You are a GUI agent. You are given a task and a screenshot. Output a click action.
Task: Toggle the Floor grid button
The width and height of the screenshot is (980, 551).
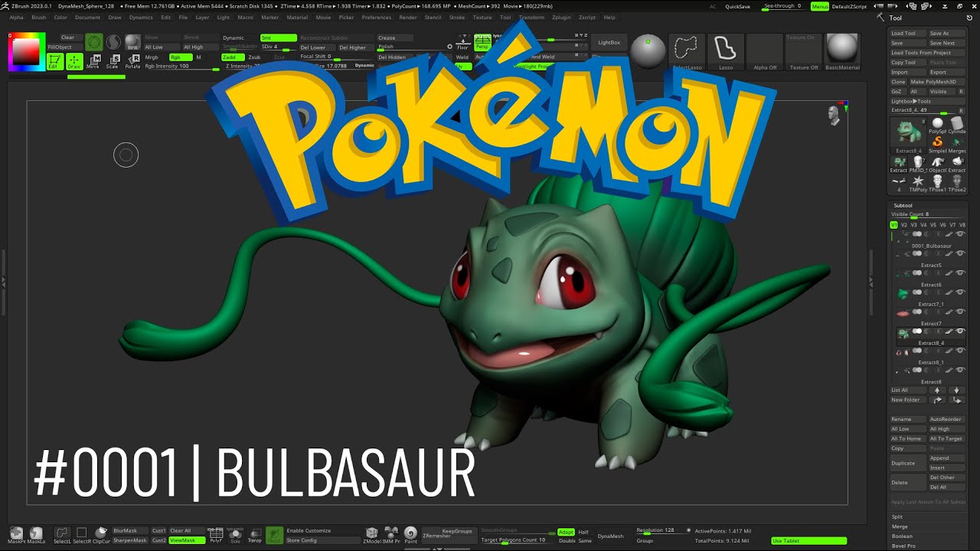pos(462,42)
